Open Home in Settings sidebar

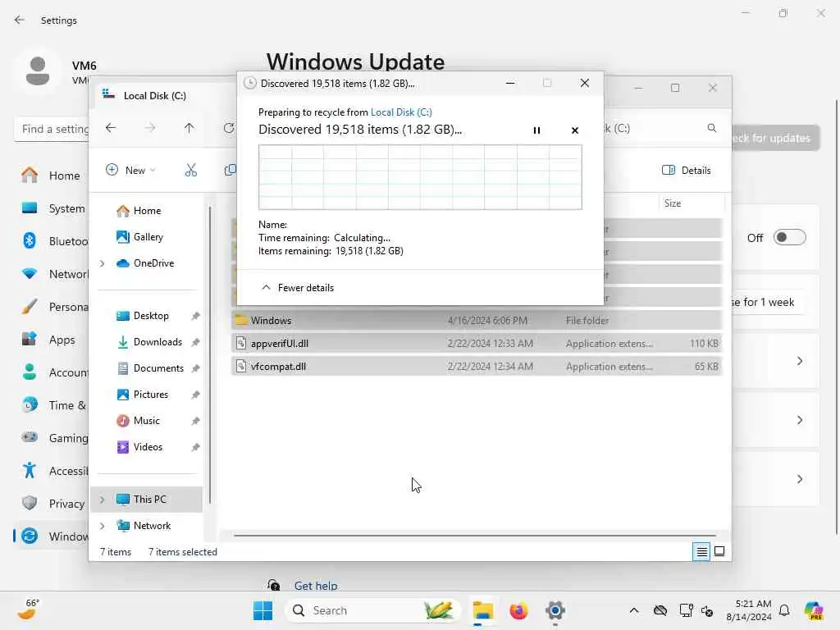tap(52, 176)
